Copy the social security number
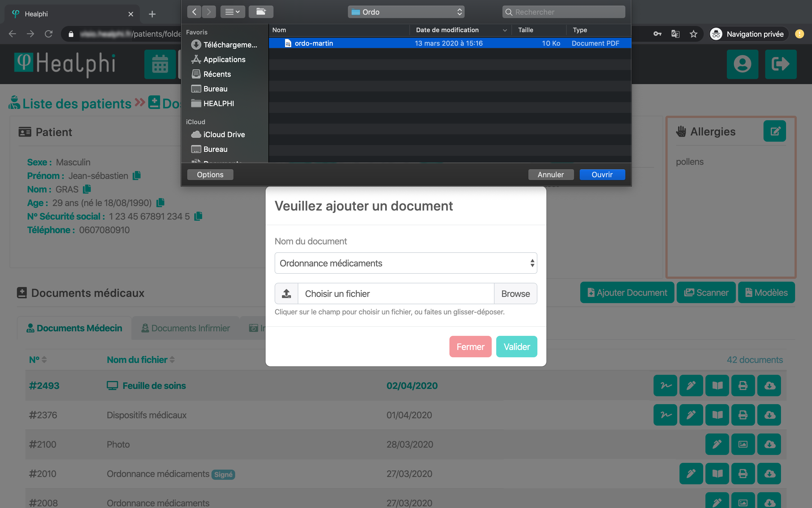This screenshot has width=812, height=508. 198,216
